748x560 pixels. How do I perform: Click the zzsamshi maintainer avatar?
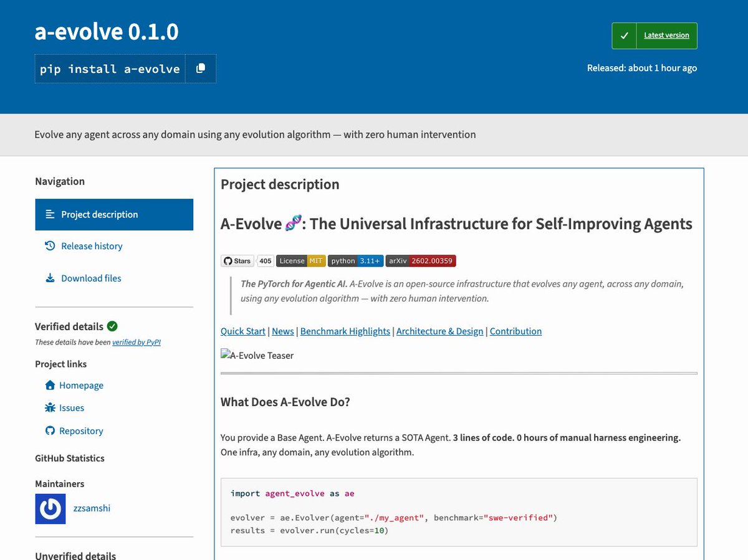point(50,509)
